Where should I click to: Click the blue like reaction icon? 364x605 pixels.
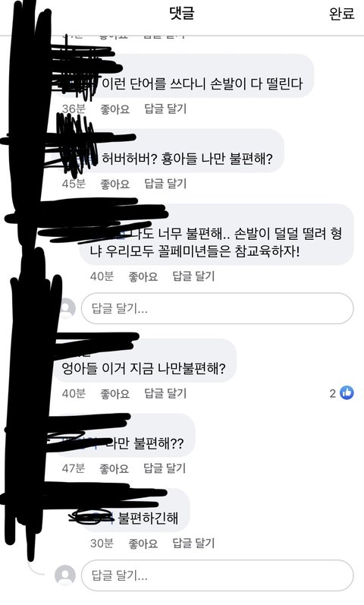point(347,392)
